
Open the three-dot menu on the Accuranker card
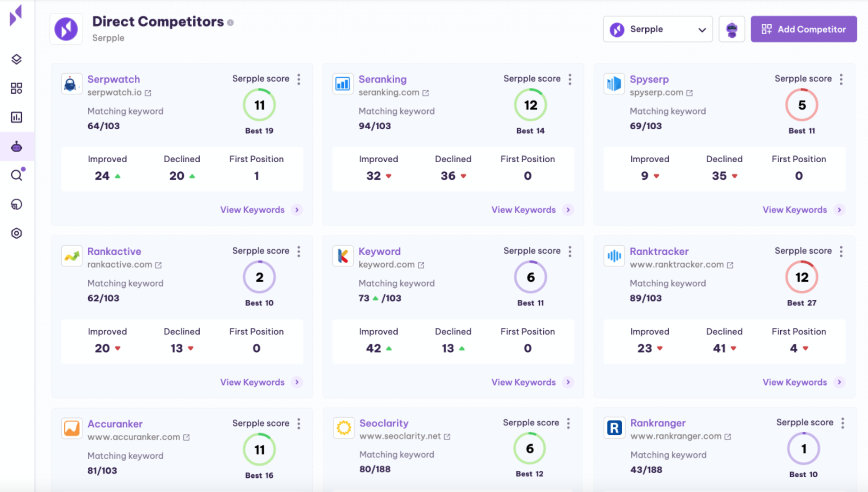(299, 423)
